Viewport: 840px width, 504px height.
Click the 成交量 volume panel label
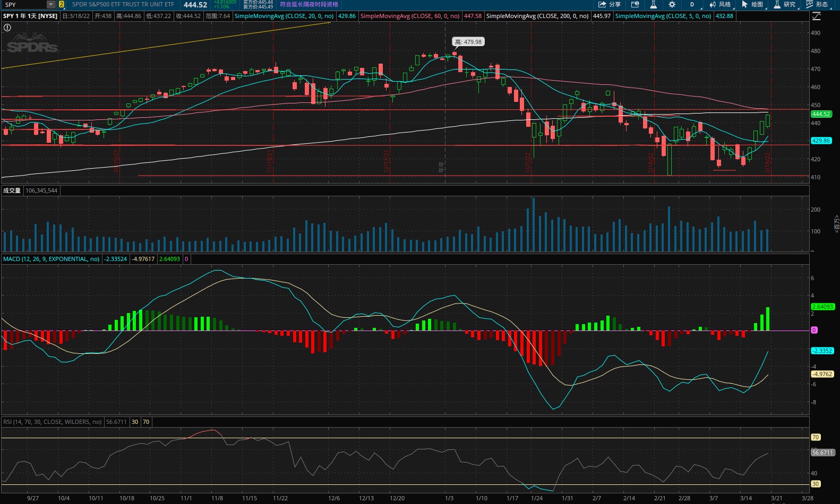coord(12,190)
